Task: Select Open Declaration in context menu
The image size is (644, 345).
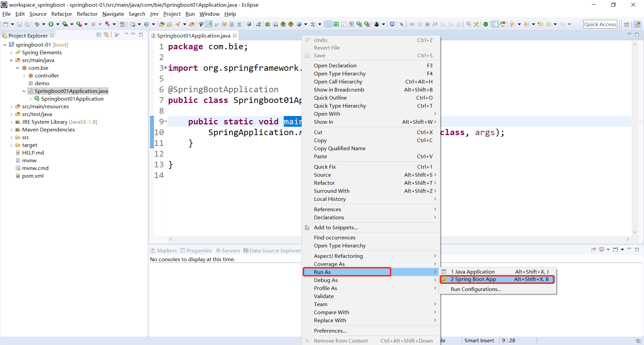Action: click(x=370, y=65)
